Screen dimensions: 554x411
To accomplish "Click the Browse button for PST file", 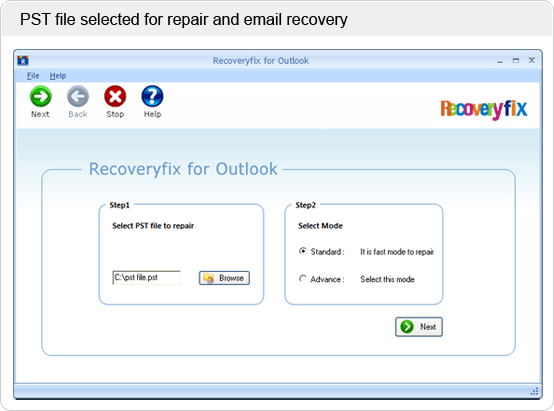I will click(224, 278).
